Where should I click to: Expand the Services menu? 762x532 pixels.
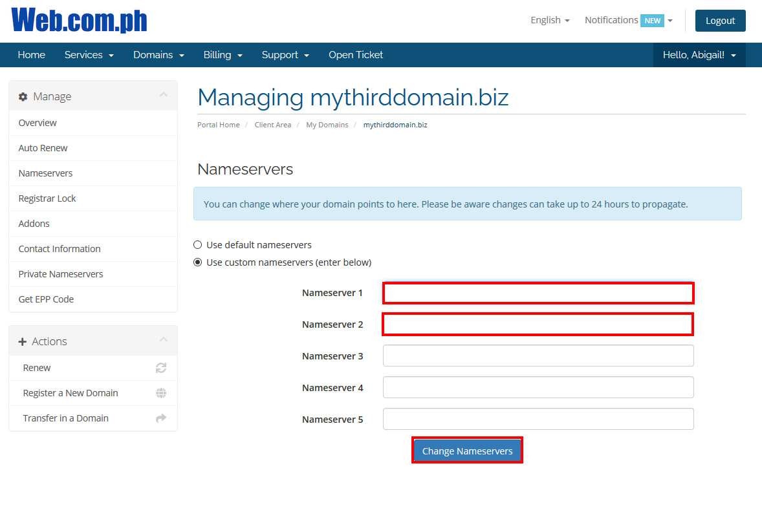tap(89, 55)
